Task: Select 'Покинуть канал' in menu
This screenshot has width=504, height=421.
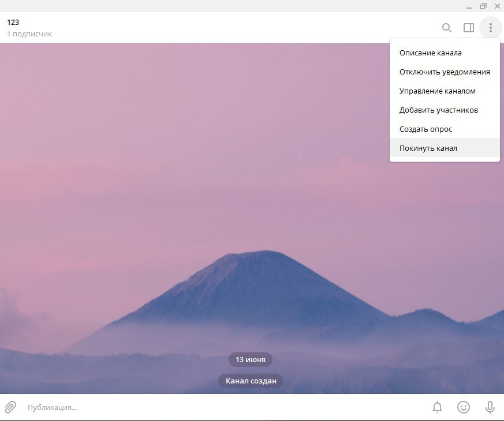Action: [445, 148]
